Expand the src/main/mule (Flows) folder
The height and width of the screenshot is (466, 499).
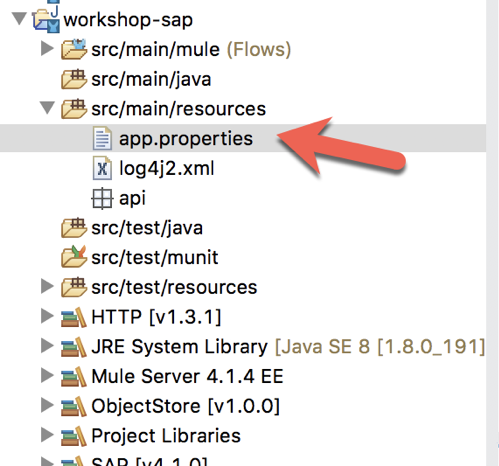(47, 49)
